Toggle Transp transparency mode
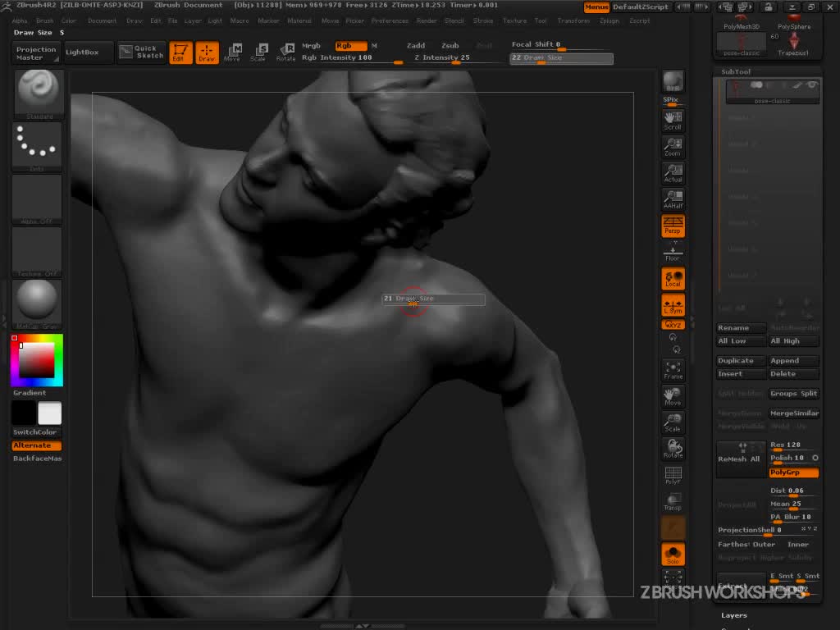Screen dimensions: 840x630 pyautogui.click(x=673, y=501)
